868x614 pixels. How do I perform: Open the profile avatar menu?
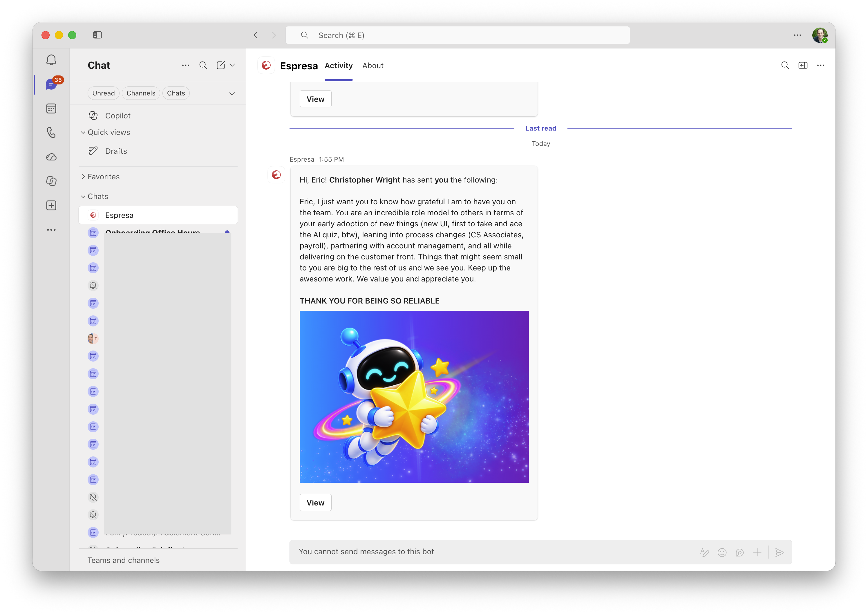click(820, 35)
